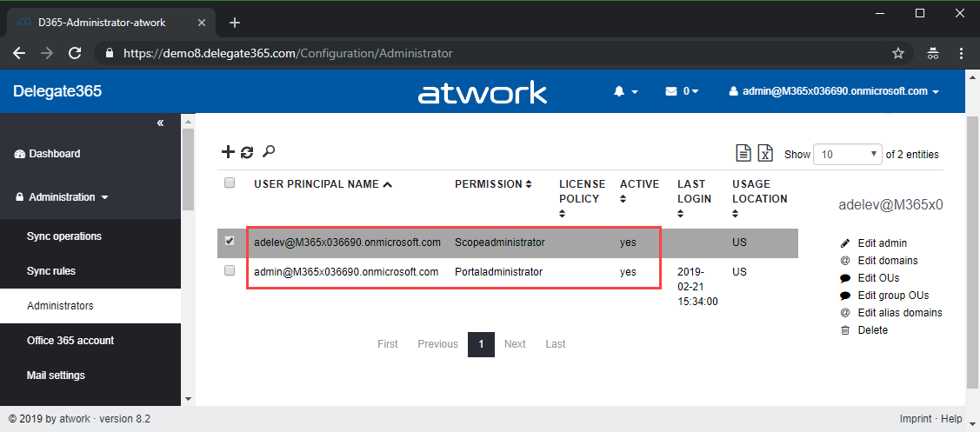Click the @ icon beside Edit alias domains

click(845, 313)
